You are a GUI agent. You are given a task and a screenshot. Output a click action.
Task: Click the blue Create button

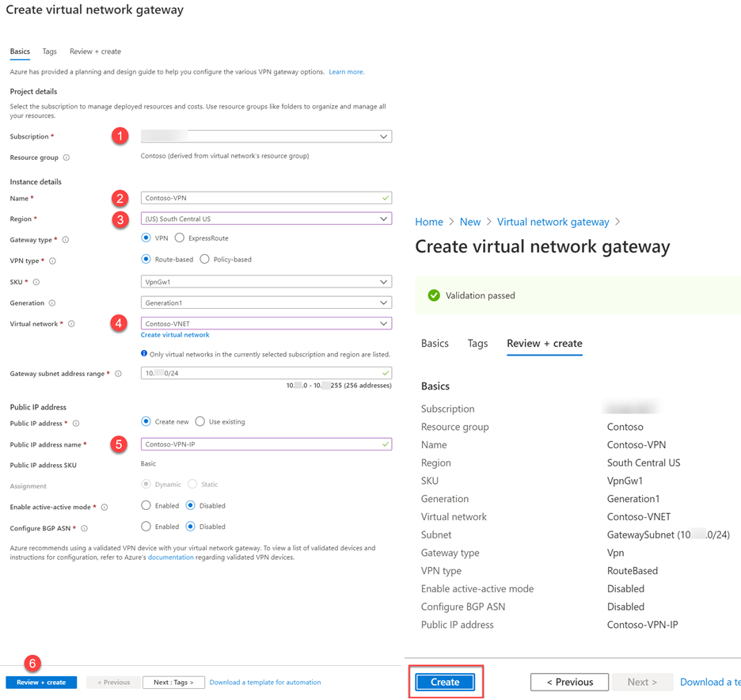[x=445, y=682]
